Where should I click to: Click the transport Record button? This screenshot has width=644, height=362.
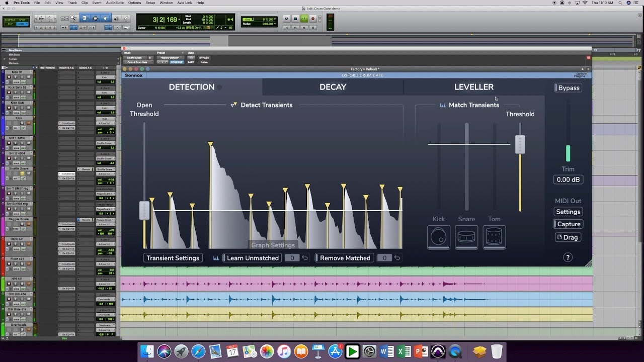[x=313, y=19]
